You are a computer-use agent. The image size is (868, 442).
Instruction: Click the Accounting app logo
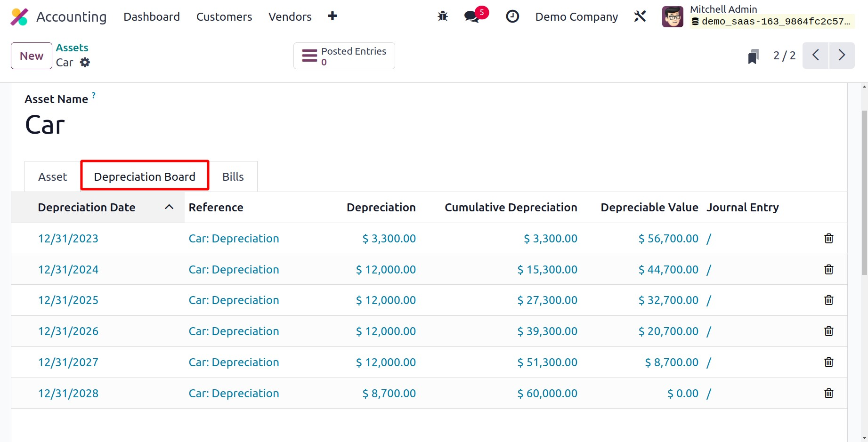(x=19, y=17)
